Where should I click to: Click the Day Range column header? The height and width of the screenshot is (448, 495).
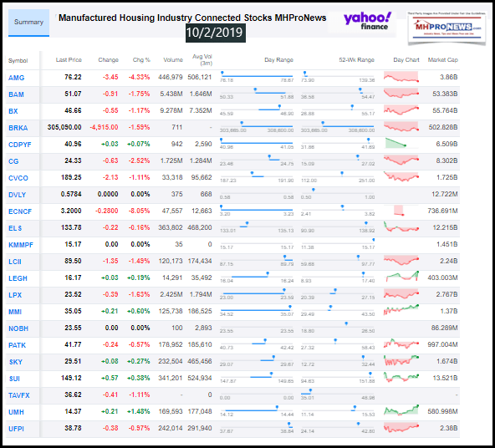click(x=278, y=59)
